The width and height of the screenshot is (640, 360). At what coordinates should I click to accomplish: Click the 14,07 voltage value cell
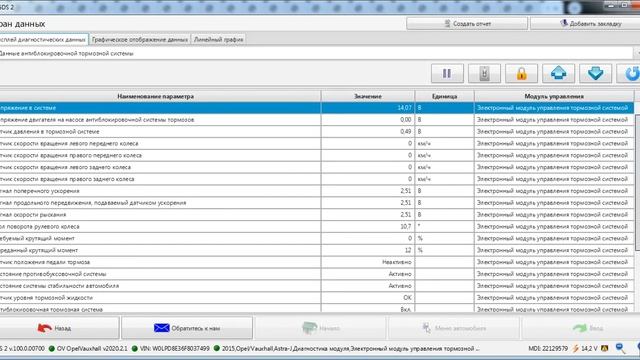[368, 108]
